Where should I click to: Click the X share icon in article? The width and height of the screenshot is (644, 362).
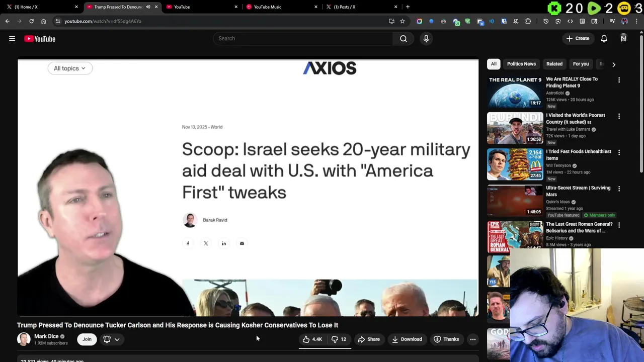pos(206,243)
